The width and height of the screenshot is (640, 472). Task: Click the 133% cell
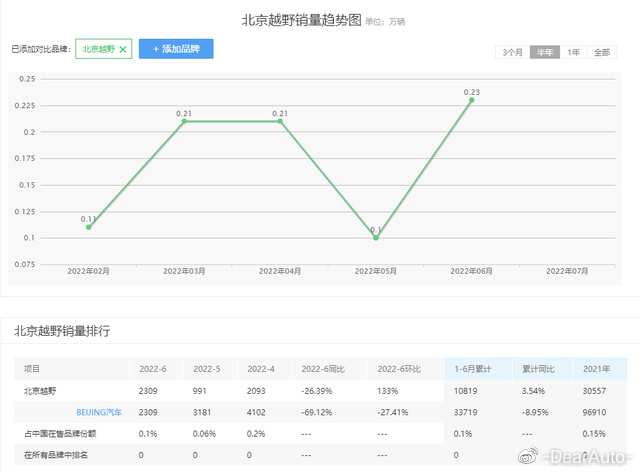coord(387,391)
